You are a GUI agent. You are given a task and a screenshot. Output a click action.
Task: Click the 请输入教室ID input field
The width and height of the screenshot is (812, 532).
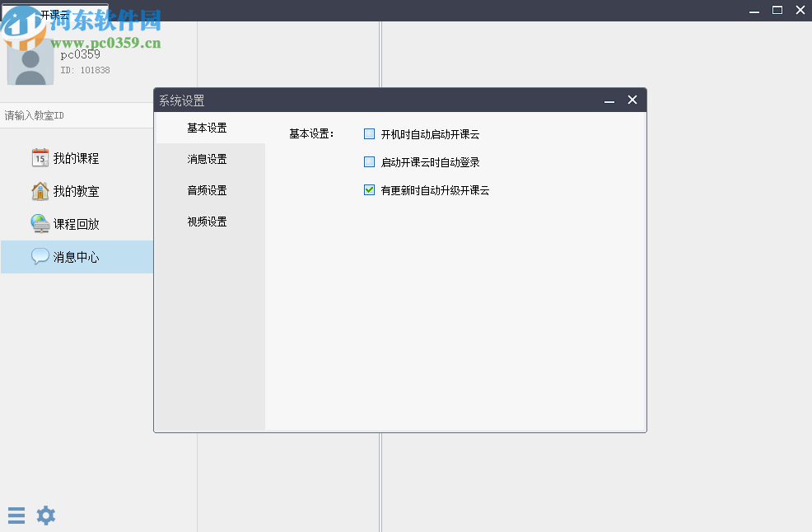74,115
